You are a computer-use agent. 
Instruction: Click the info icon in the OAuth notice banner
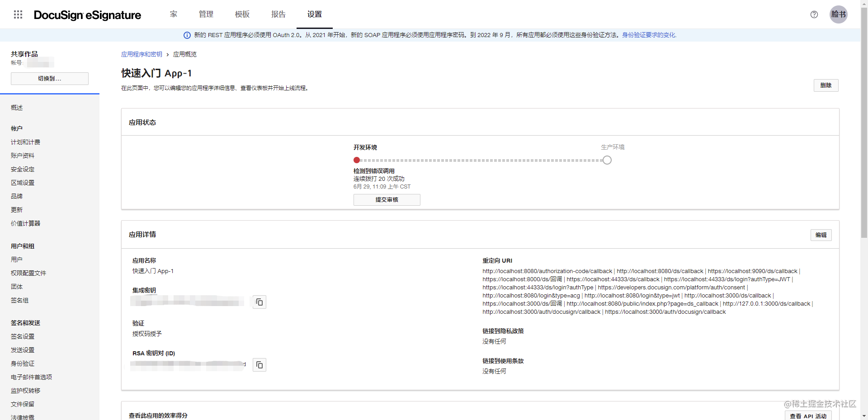(x=186, y=35)
